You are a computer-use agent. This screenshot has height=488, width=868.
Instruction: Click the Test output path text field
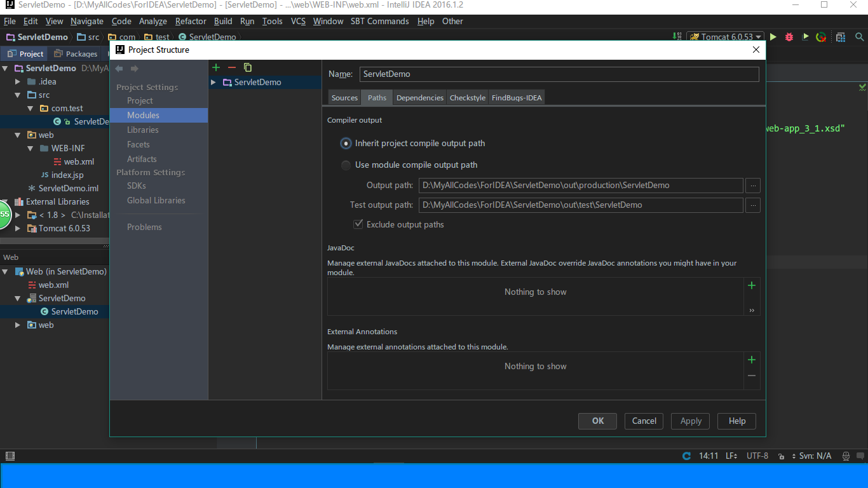[581, 205]
